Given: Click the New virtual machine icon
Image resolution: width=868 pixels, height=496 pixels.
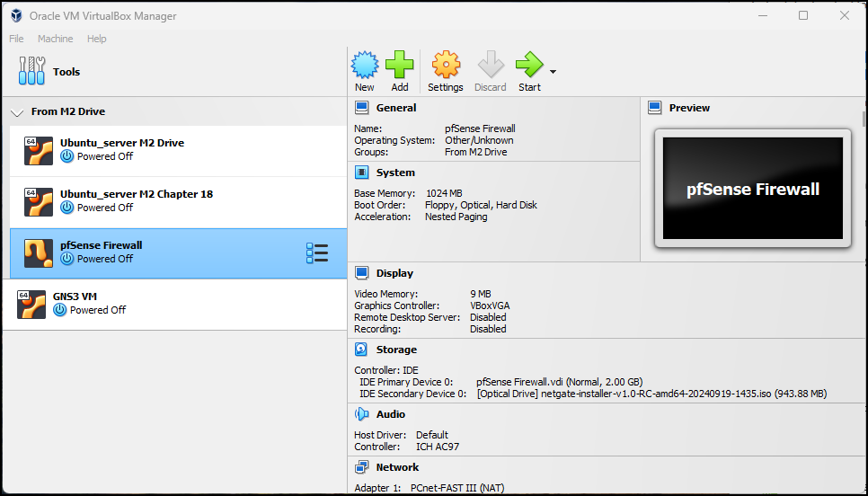Looking at the screenshot, I should pos(364,65).
